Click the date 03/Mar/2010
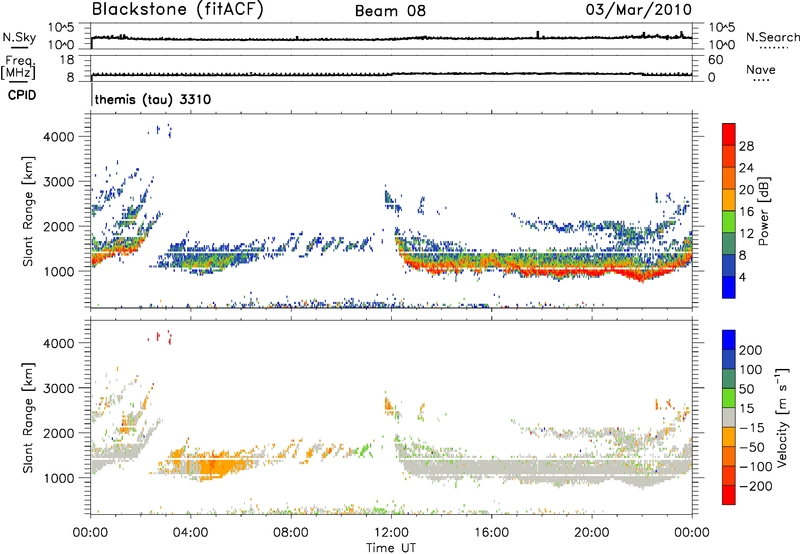Viewport: 800px width, 554px height. click(x=639, y=10)
